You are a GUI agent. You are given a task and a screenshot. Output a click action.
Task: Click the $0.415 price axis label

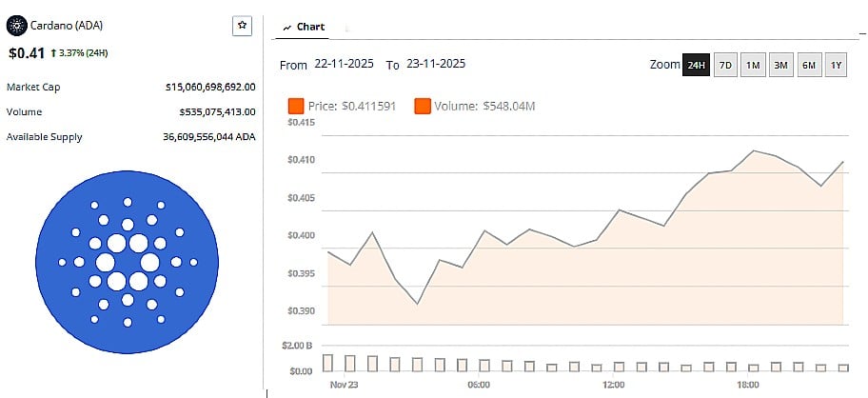click(301, 122)
